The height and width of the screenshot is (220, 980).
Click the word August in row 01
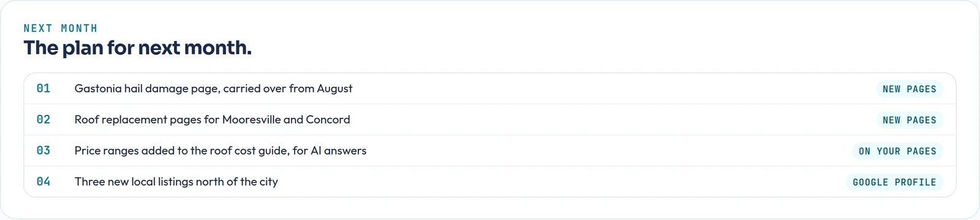(334, 89)
